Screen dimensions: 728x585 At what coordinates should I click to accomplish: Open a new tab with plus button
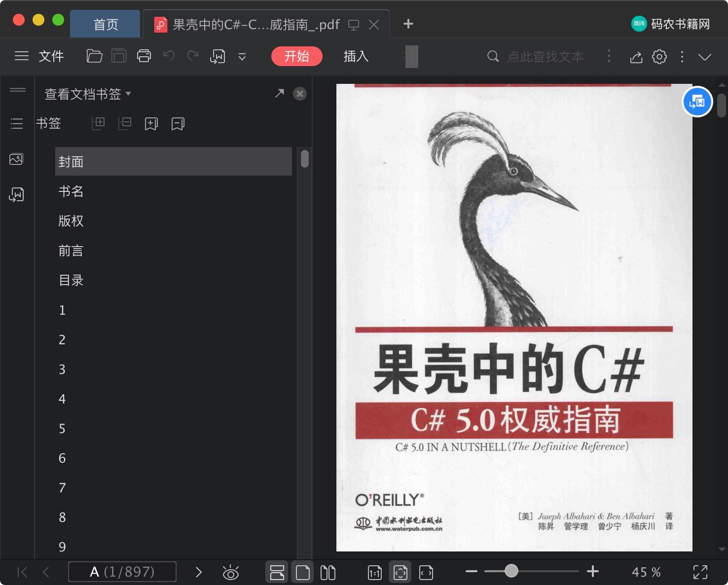point(408,24)
